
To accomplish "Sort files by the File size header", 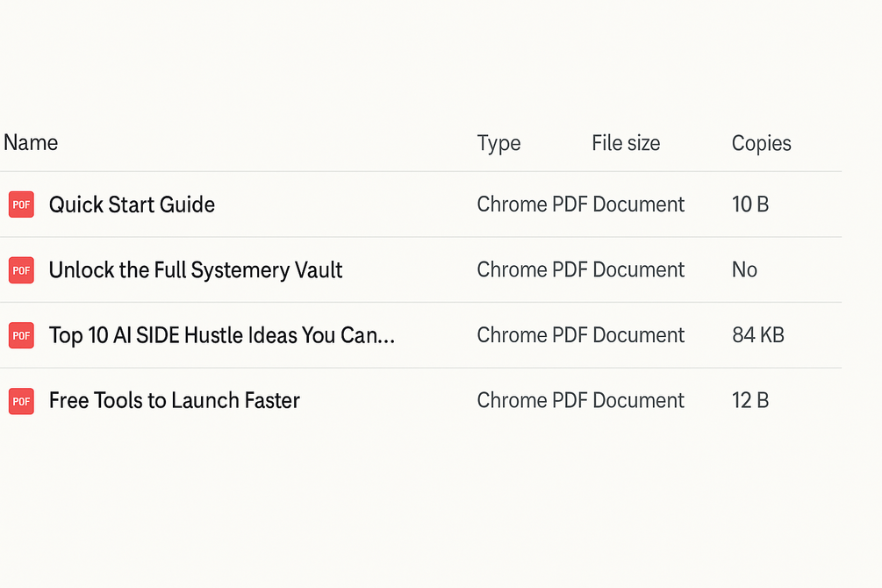I will click(626, 143).
